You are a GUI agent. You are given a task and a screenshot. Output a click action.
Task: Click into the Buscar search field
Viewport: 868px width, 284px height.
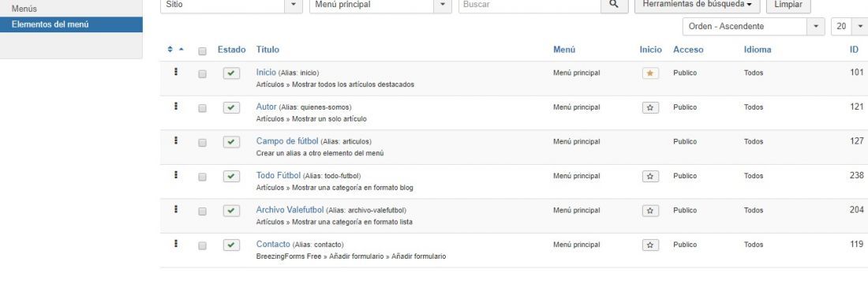coord(529,5)
